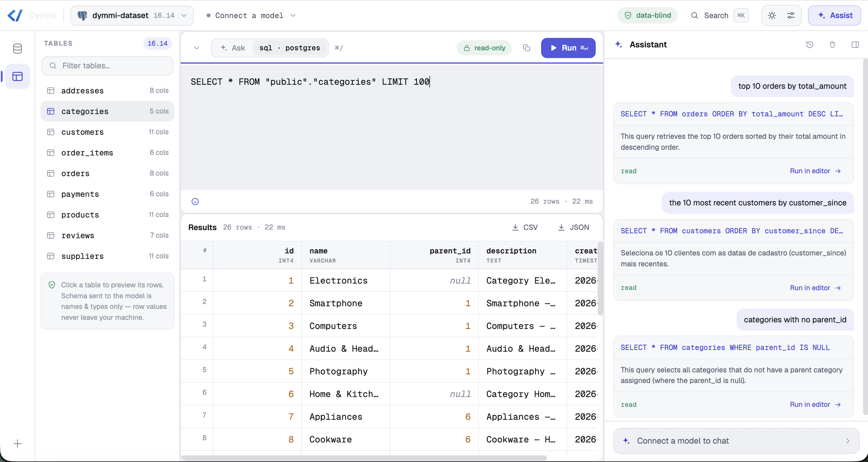868x462 pixels.
Task: Click the payments table icon
Action: (x=51, y=194)
